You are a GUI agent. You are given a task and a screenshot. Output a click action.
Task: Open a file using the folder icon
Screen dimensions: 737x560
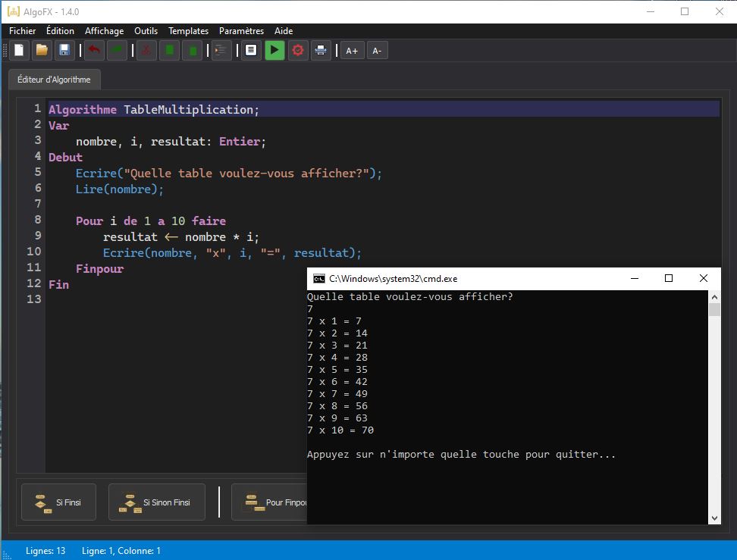(x=42, y=50)
